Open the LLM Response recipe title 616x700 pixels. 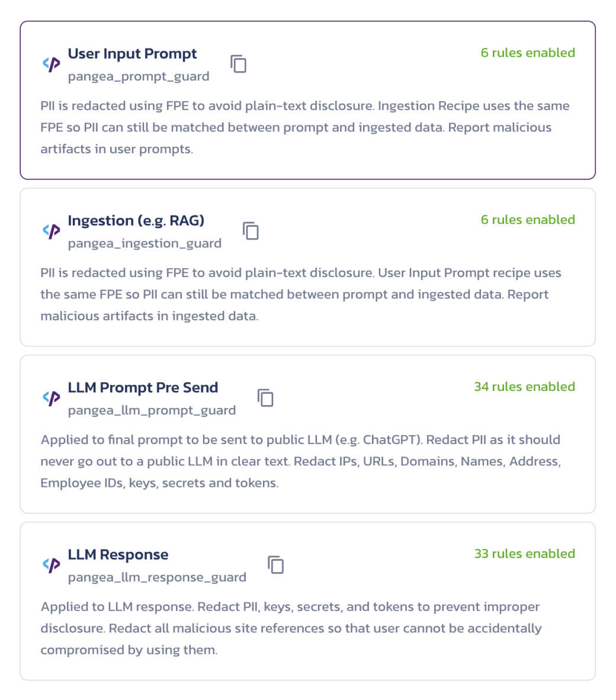click(x=118, y=555)
